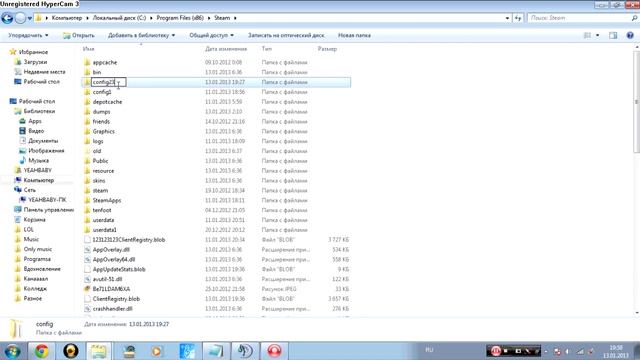Open the Упорядочить menu
Viewport: 640px width, 360px height.
coord(28,36)
